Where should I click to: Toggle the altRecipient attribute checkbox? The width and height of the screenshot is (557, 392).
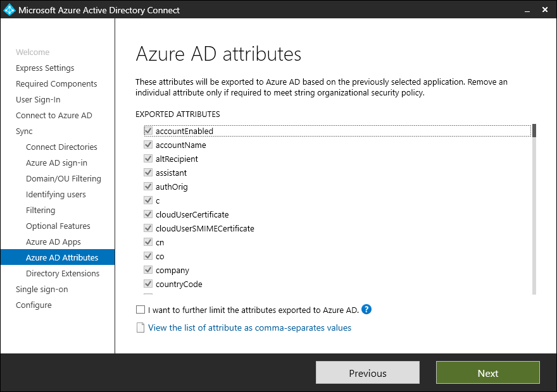[x=149, y=159]
